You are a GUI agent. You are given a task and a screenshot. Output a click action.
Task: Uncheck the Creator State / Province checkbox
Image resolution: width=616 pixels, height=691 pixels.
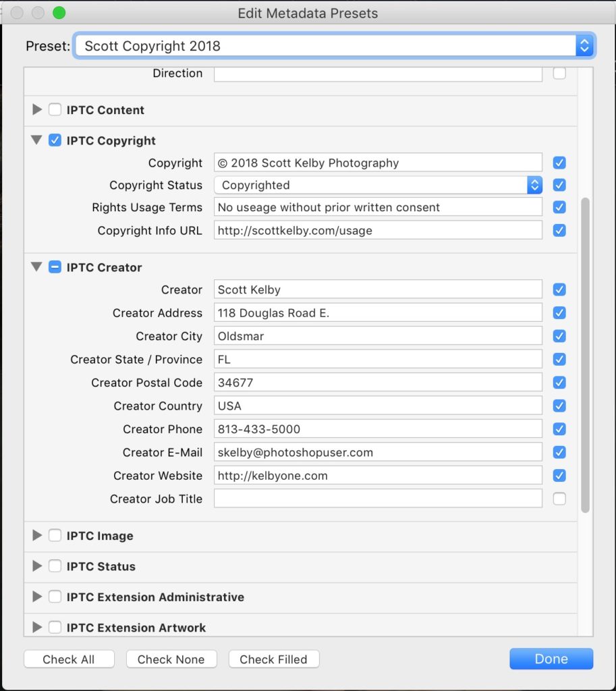[x=559, y=359]
